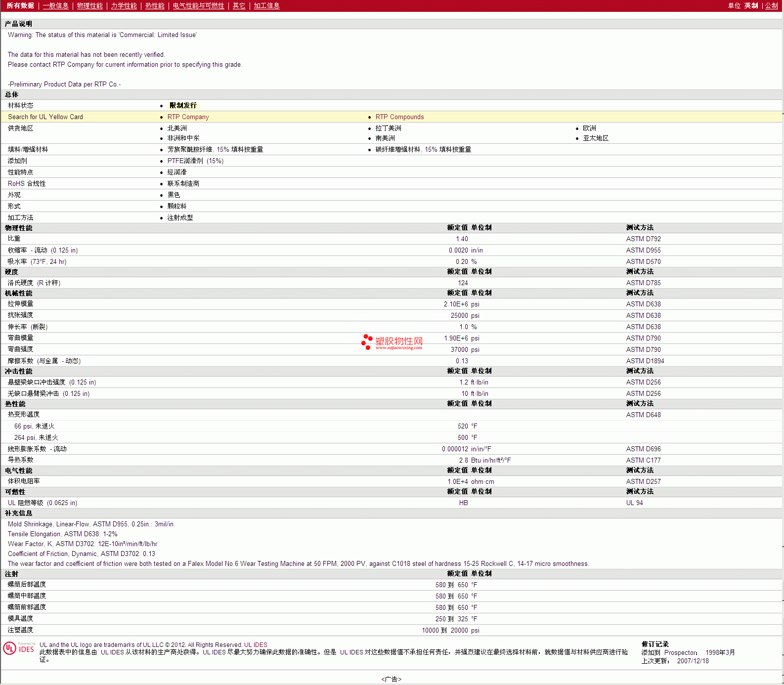The image size is (784, 685).
Task: Click the 体积电阻率 value 1.0E+4
Action: [x=458, y=482]
